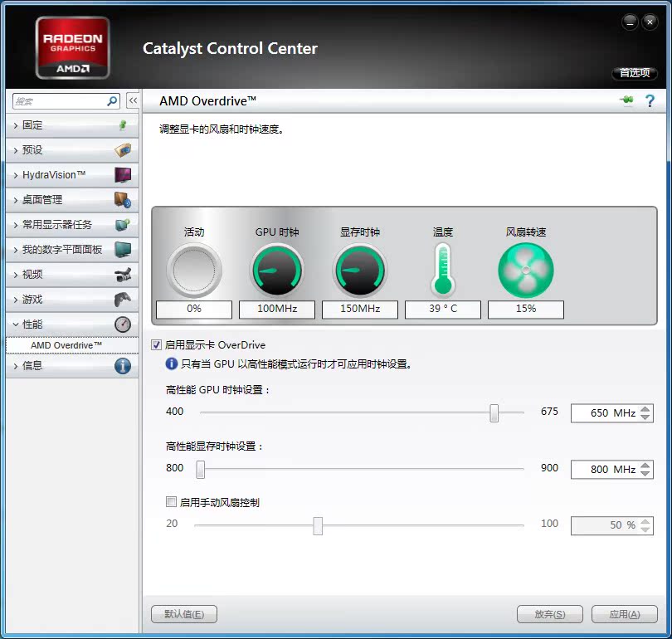This screenshot has height=639, width=672.
Task: Click the blue info icon beside 信息
Action: click(123, 365)
